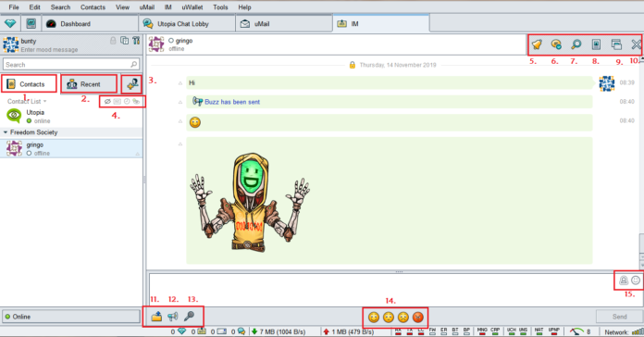
Task: Open the magnifier search icon in chat header
Action: tap(576, 44)
